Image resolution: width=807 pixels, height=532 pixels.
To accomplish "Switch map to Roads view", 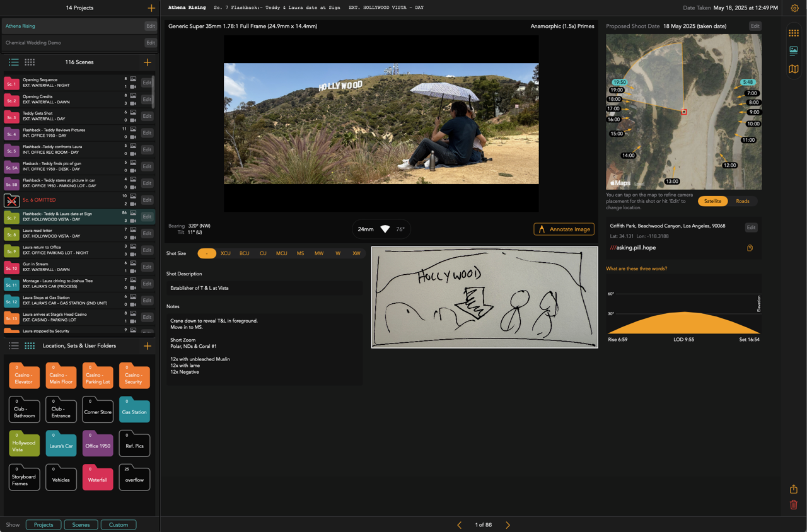I will 743,201.
